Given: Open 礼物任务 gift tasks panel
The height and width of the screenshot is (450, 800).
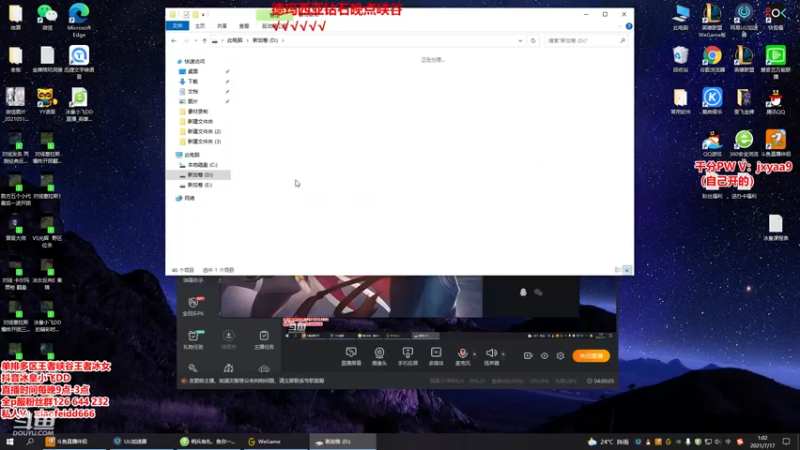Looking at the screenshot, I should tap(193, 339).
